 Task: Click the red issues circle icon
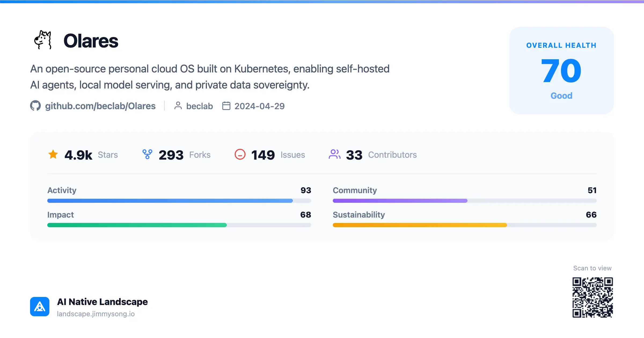pos(240,154)
